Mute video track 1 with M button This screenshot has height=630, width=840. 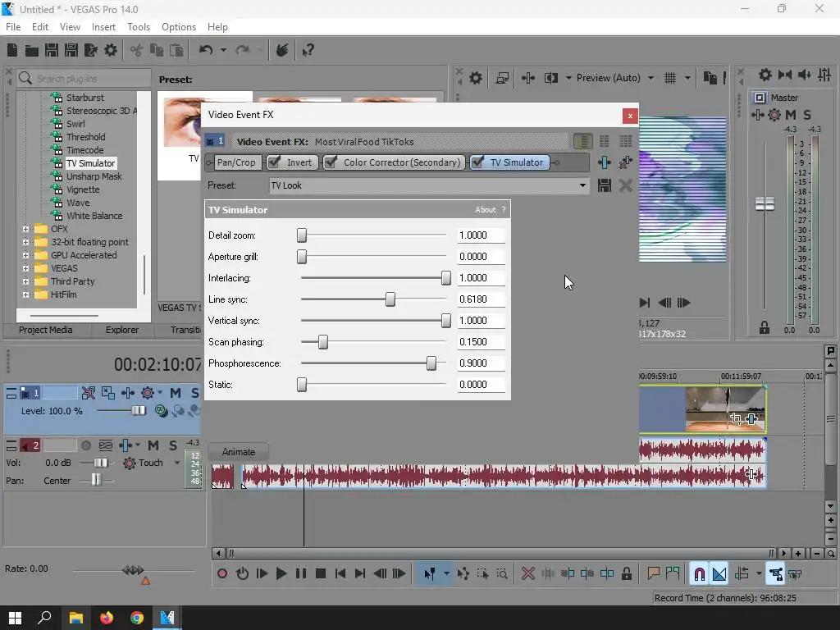[x=176, y=393]
